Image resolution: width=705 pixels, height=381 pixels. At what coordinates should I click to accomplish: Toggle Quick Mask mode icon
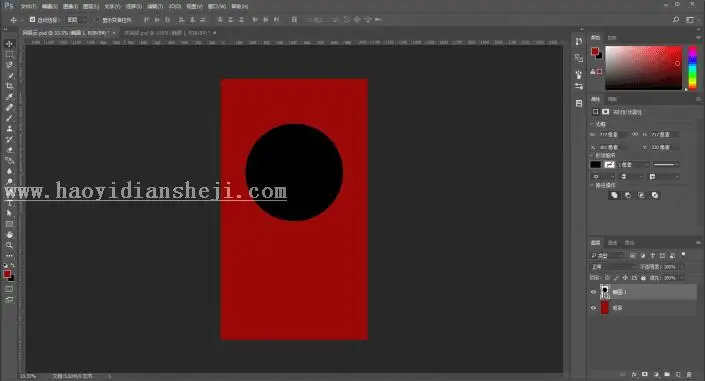pos(9,289)
